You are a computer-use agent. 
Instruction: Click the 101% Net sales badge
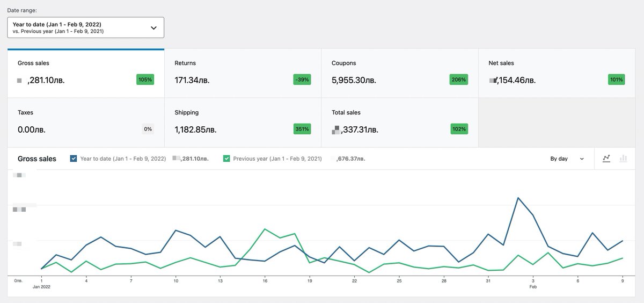coord(616,80)
